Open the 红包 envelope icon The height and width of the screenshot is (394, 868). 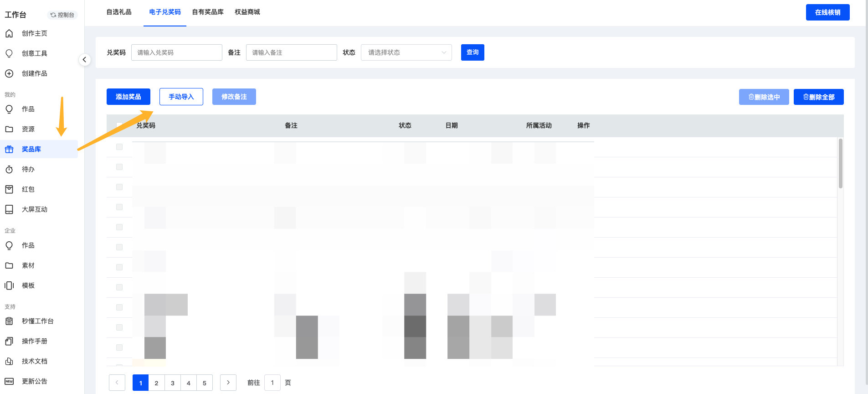[9, 189]
